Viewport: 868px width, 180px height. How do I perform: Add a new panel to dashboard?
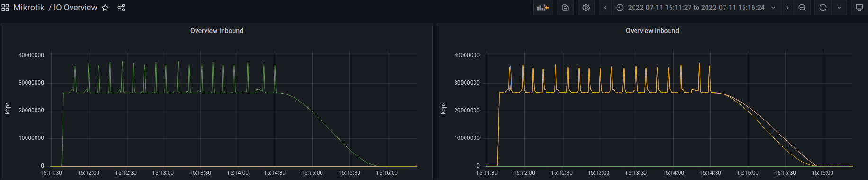tap(543, 8)
